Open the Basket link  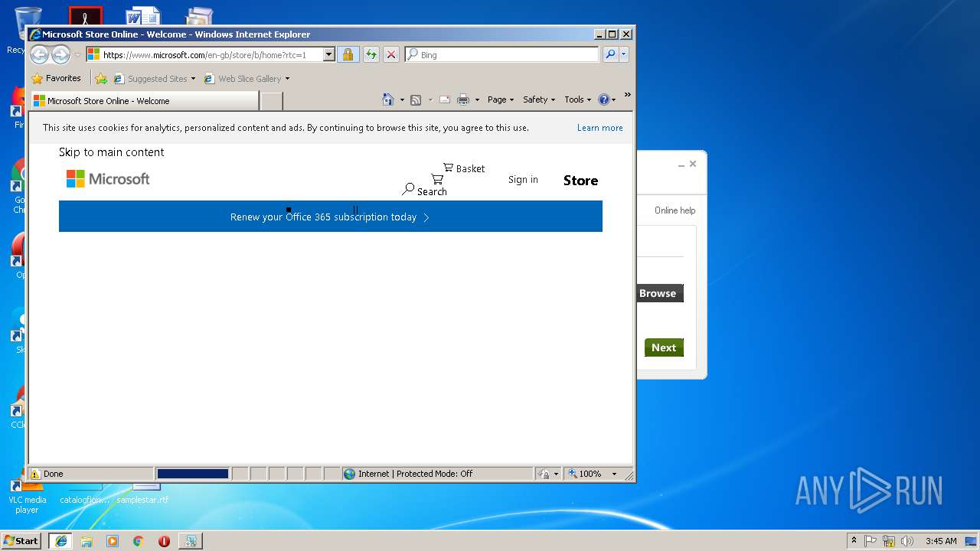coord(464,168)
